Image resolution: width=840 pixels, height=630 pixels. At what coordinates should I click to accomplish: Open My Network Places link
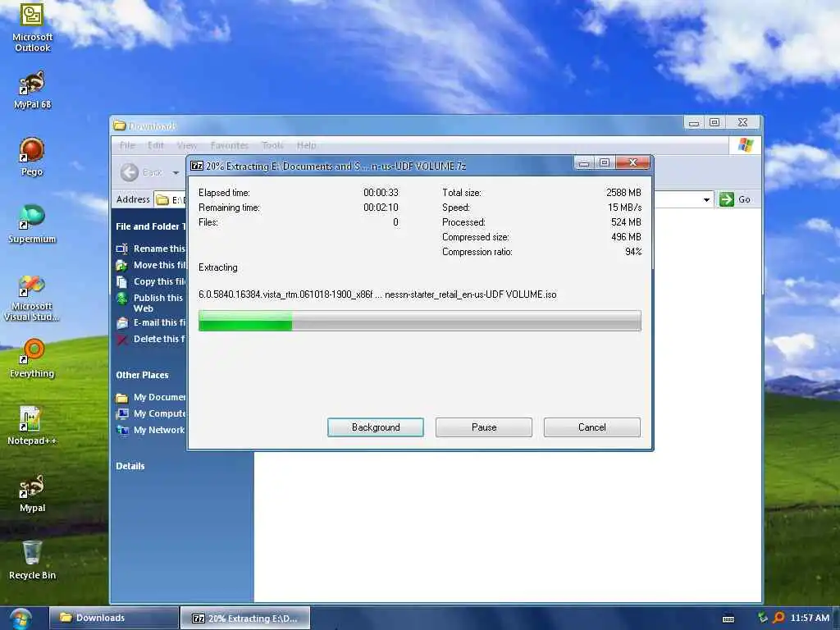click(158, 430)
